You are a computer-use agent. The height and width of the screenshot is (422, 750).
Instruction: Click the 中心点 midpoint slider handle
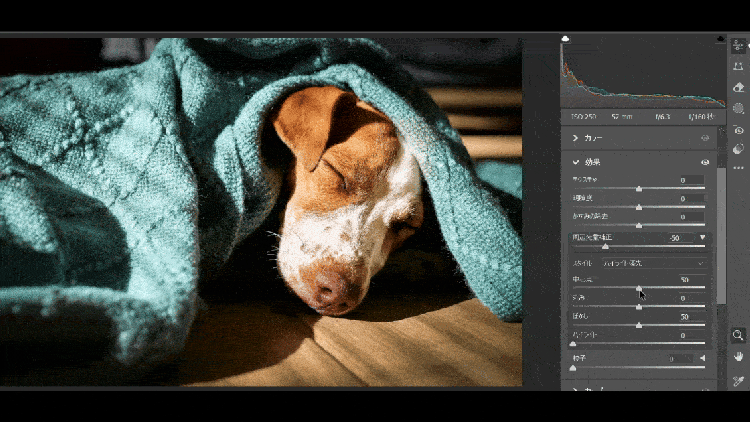tap(639, 288)
